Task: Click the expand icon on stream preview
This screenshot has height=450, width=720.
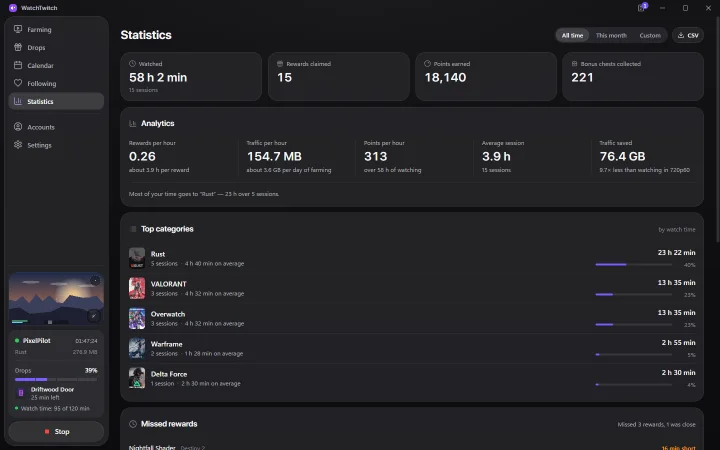Action: coord(94,316)
